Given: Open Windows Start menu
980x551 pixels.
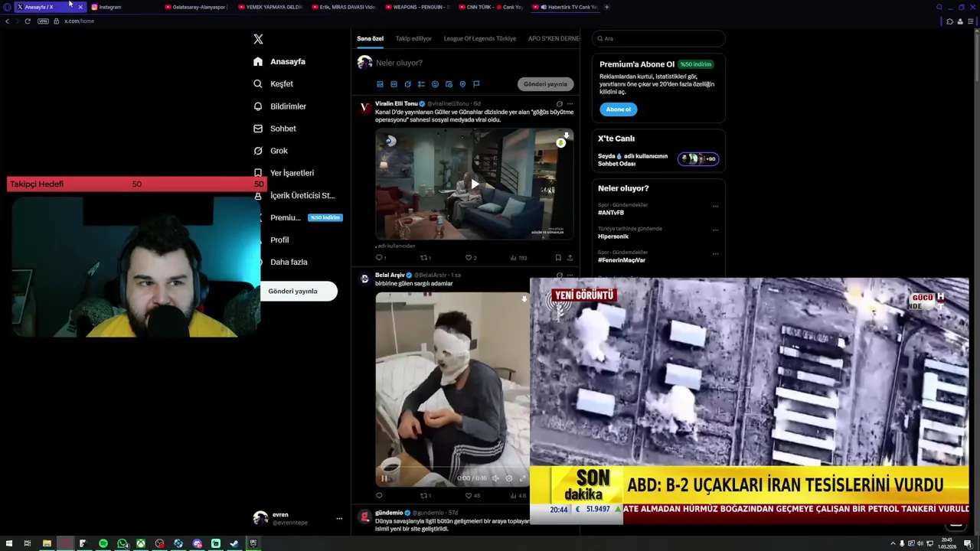Looking at the screenshot, I should (8, 543).
